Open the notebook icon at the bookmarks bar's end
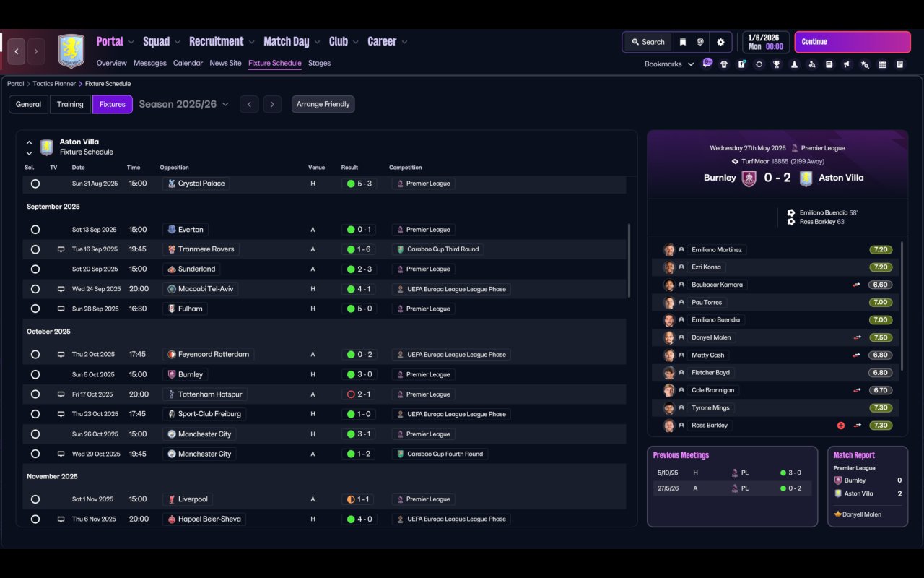924x578 pixels. click(900, 64)
